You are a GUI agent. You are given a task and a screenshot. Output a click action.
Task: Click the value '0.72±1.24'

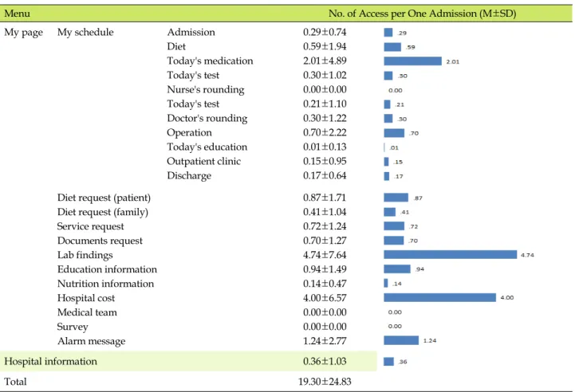[325, 226]
